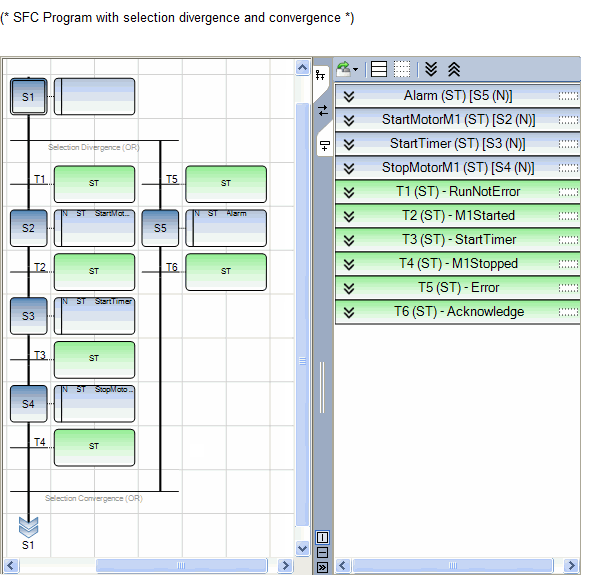
Task: Expand the Alarm (ST) [S5 (N)] section
Action: click(349, 96)
